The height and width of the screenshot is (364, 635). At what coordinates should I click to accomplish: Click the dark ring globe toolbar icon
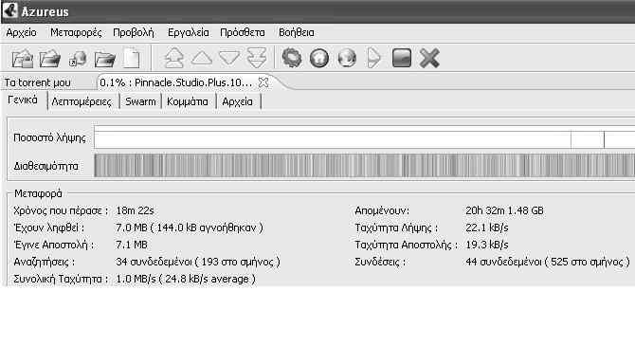pos(319,58)
